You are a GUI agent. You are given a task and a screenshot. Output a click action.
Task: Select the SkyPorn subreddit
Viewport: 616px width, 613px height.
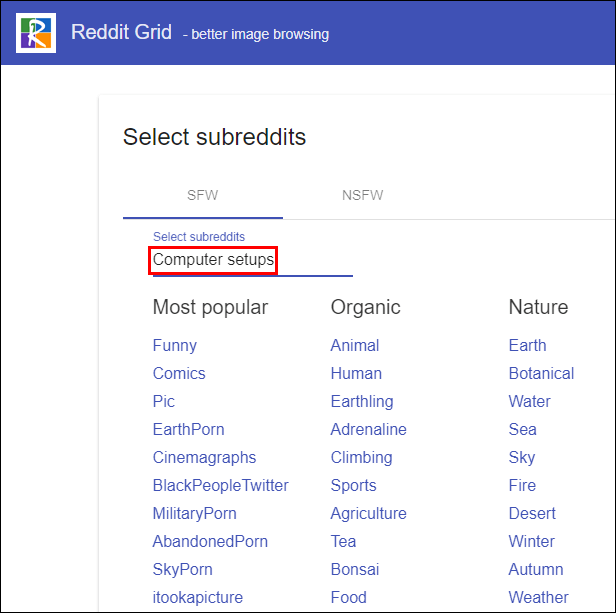183,569
